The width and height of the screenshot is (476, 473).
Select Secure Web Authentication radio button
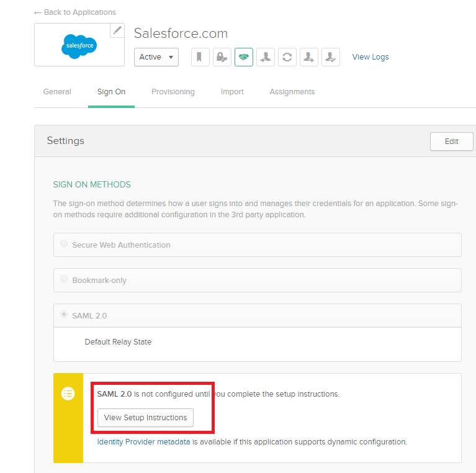point(64,243)
